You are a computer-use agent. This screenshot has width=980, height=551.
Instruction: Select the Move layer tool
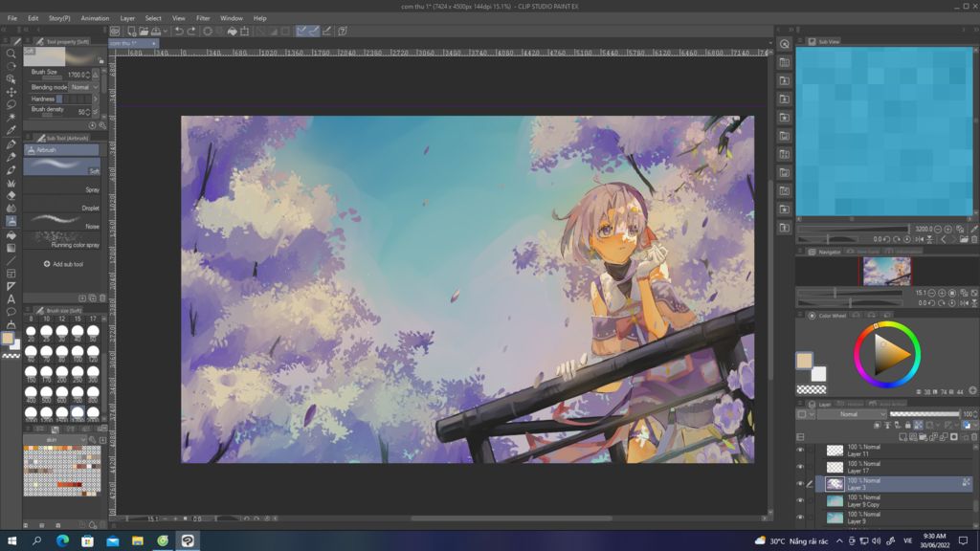click(x=11, y=92)
